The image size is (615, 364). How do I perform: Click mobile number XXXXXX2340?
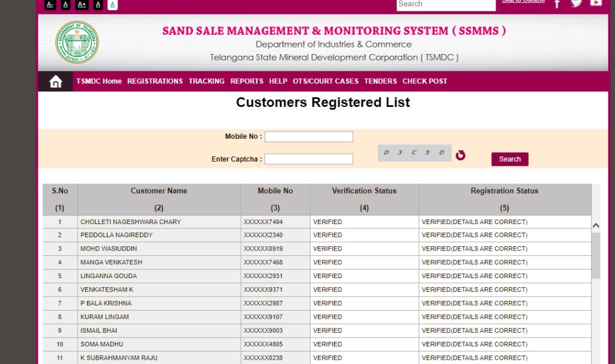[x=263, y=235]
